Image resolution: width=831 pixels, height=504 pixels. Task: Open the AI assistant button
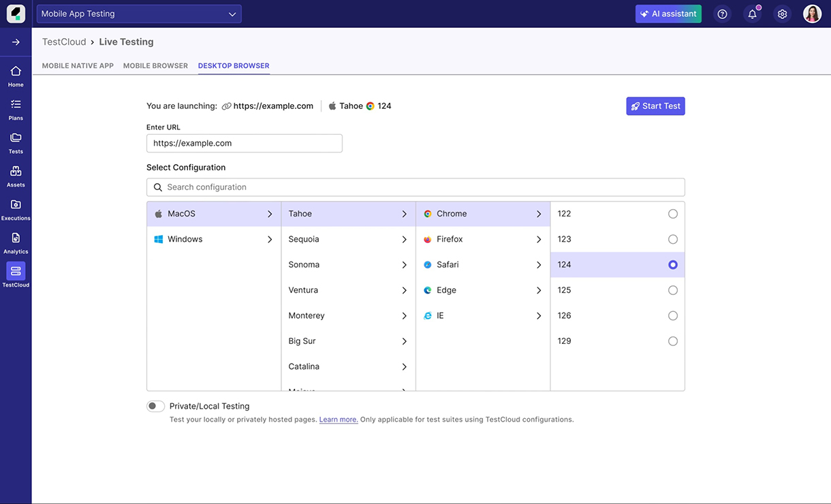click(668, 14)
